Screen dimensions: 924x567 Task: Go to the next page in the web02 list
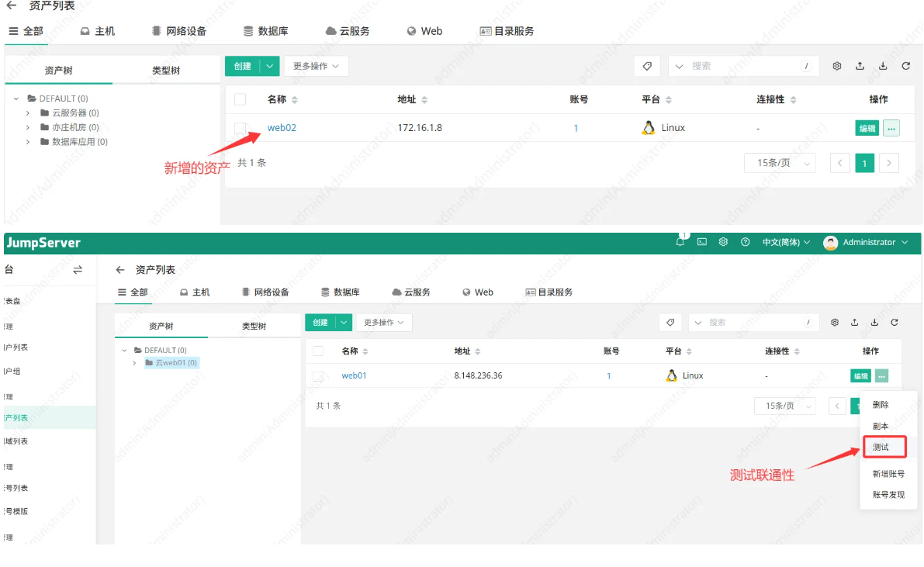888,163
